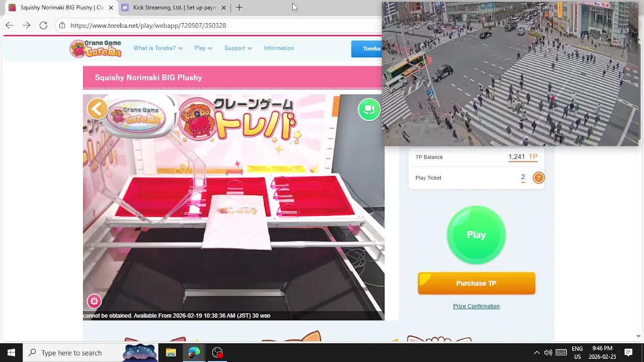
Task: Click the Squishy Norimaki BIG Plushy heading
Action: tap(148, 77)
